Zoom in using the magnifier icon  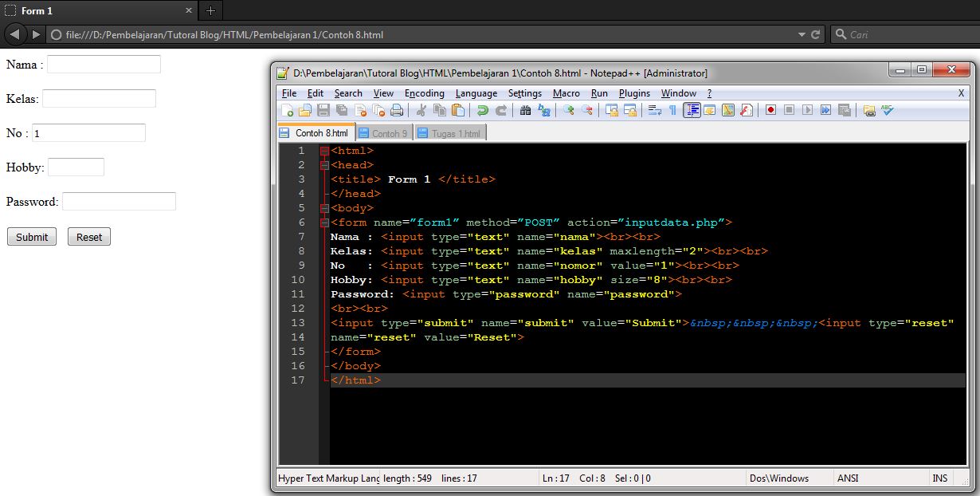pyautogui.click(x=567, y=110)
